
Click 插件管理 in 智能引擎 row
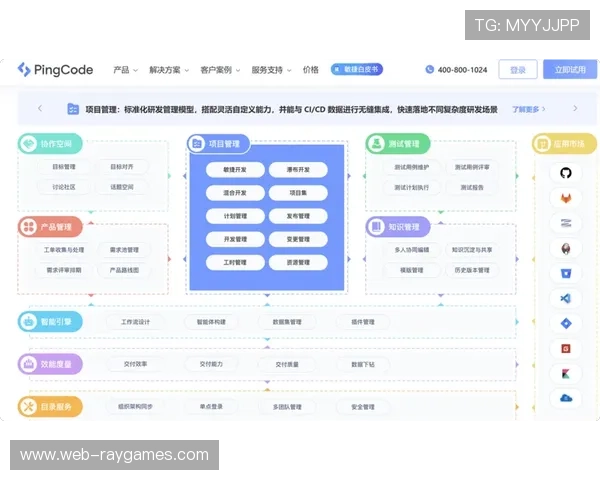tap(363, 322)
